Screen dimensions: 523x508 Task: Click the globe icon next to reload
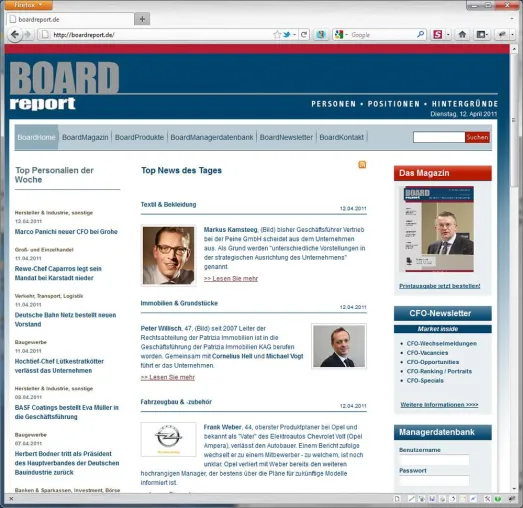point(321,34)
